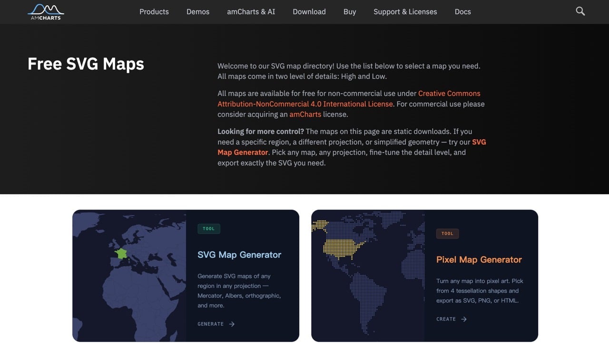609x364 pixels.
Task: Click the pixel map thumbnail of the Americas
Action: (x=368, y=276)
